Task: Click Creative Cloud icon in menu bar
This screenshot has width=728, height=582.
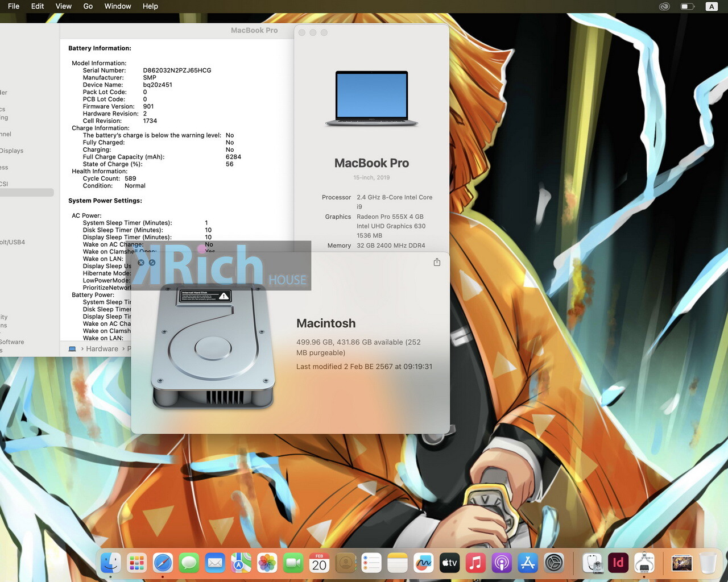Action: coord(664,6)
